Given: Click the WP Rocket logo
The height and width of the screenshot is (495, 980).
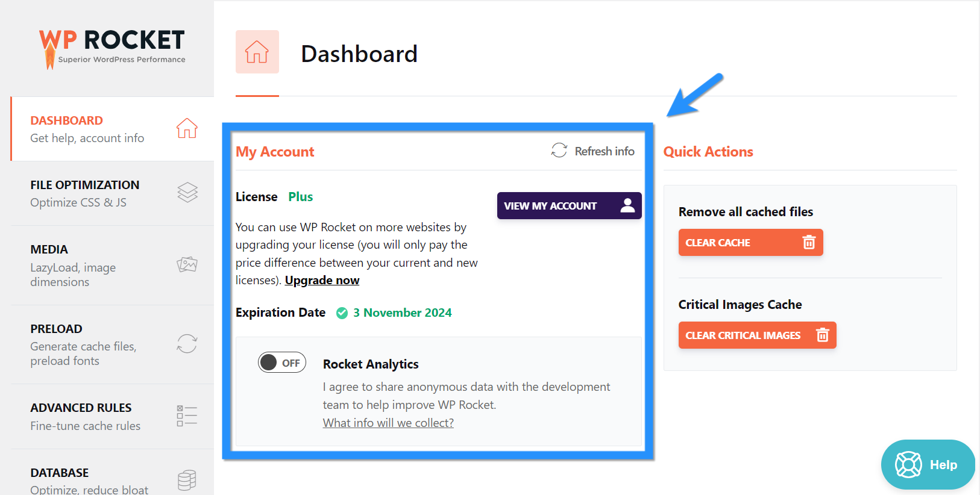Looking at the screenshot, I should (x=112, y=47).
